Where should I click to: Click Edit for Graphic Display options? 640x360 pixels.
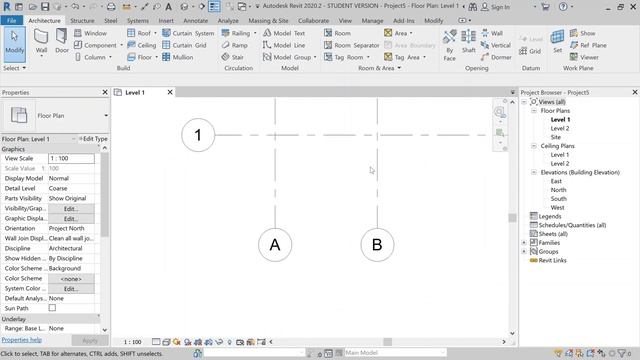[x=71, y=218]
